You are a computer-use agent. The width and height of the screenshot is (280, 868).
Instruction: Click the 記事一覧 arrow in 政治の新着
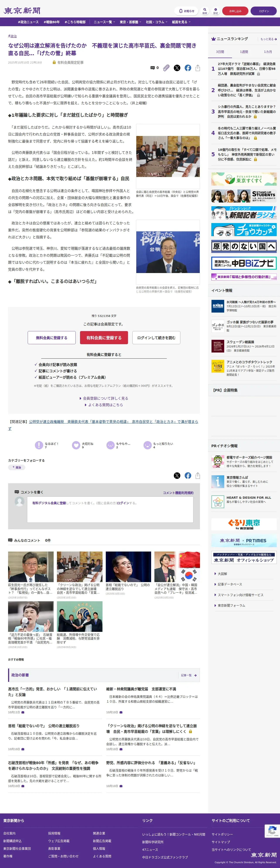click(188, 675)
